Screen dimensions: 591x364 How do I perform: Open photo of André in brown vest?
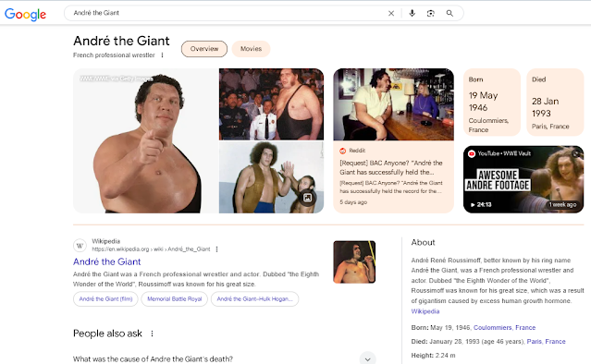(271, 177)
